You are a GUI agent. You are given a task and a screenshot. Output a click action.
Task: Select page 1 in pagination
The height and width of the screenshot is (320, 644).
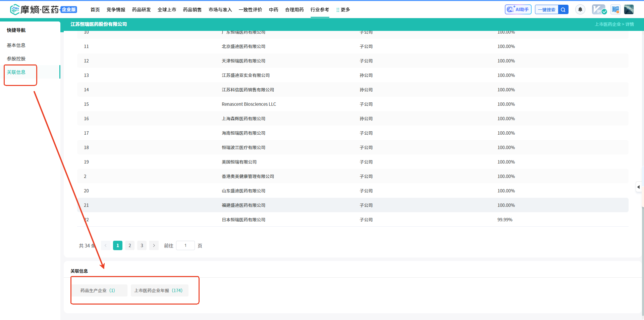[x=118, y=245]
